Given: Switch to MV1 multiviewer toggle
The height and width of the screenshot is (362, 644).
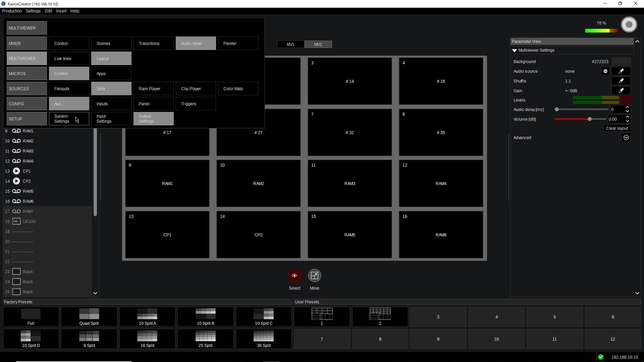Looking at the screenshot, I should point(290,44).
